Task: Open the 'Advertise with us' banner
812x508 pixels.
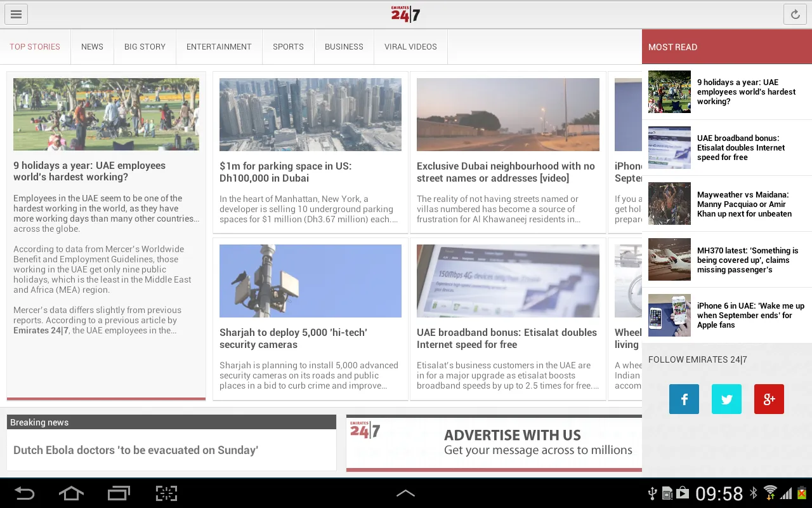Action: click(494, 443)
